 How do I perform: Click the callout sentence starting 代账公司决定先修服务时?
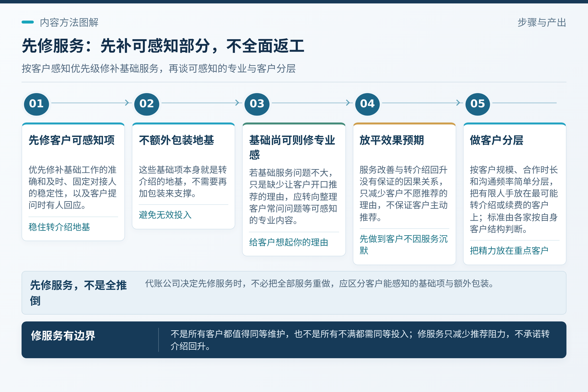coord(319,283)
